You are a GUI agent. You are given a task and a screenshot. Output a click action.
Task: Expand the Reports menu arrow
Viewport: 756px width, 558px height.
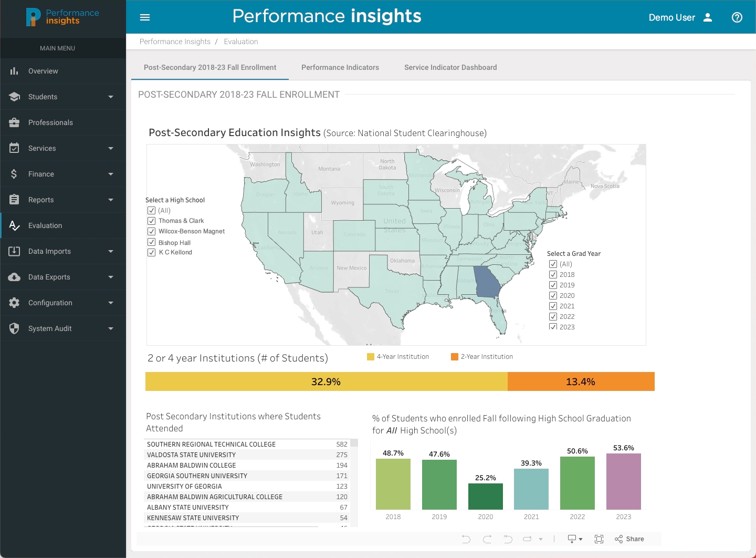pos(111,200)
